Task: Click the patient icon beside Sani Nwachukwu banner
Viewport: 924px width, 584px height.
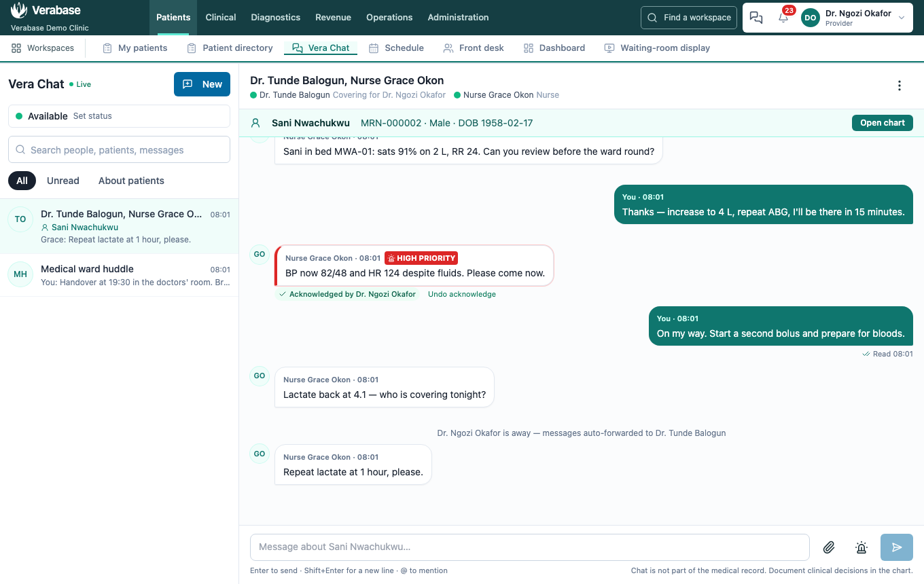Action: point(255,123)
